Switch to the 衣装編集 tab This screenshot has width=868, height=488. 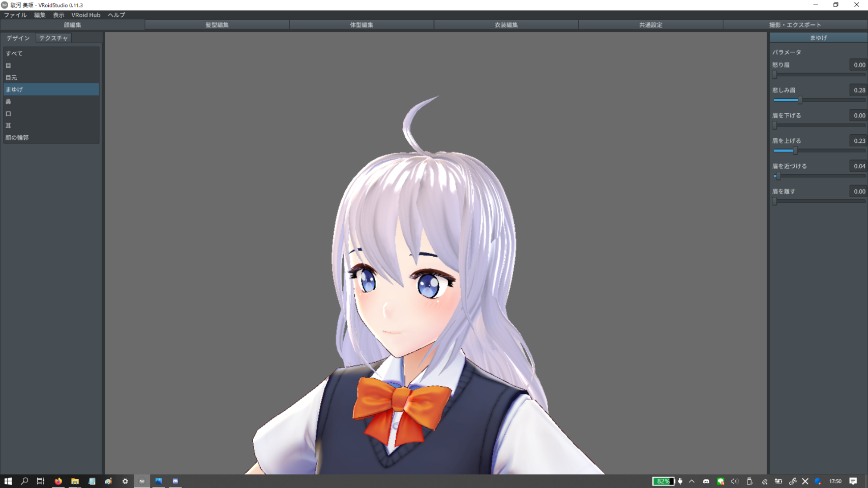(506, 25)
